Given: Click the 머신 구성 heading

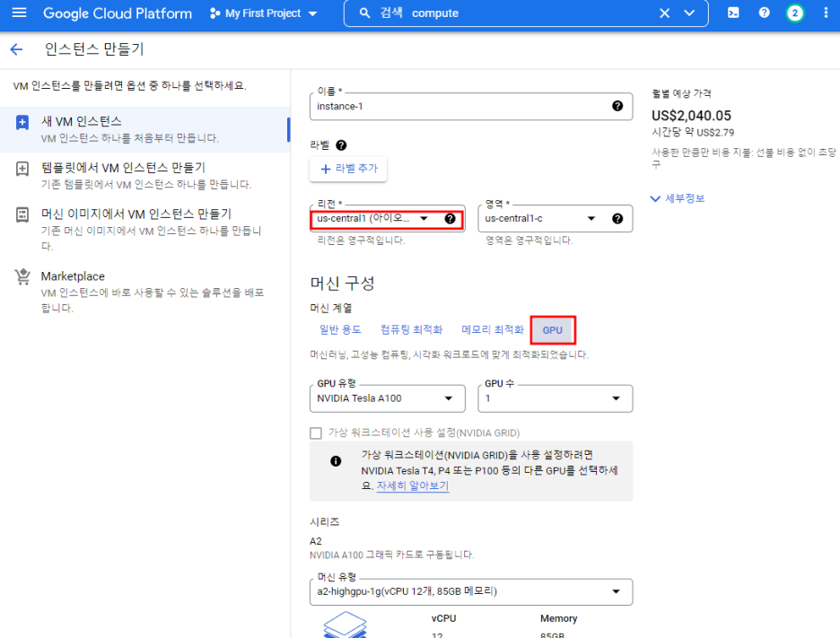Looking at the screenshot, I should [x=342, y=284].
